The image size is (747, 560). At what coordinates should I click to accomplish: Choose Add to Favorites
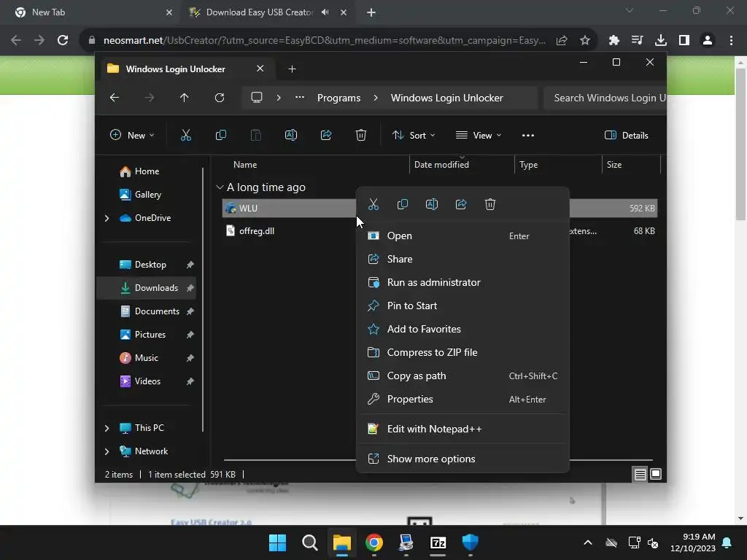click(462, 329)
